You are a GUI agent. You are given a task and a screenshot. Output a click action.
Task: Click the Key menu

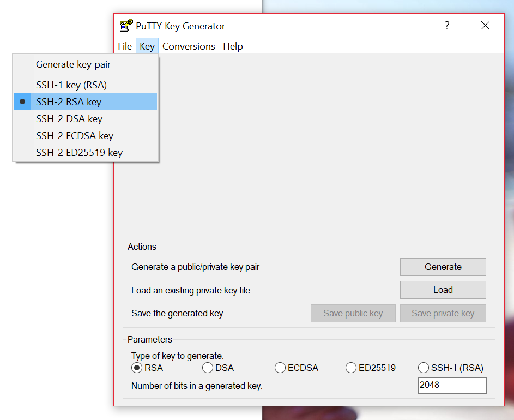point(147,46)
